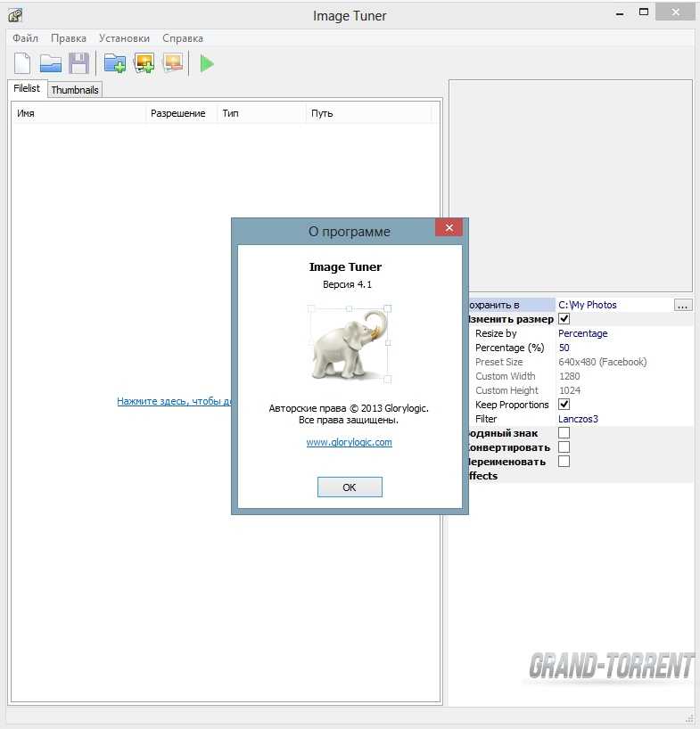
Task: Open the Resize by Percentage dropdown
Action: 624,333
